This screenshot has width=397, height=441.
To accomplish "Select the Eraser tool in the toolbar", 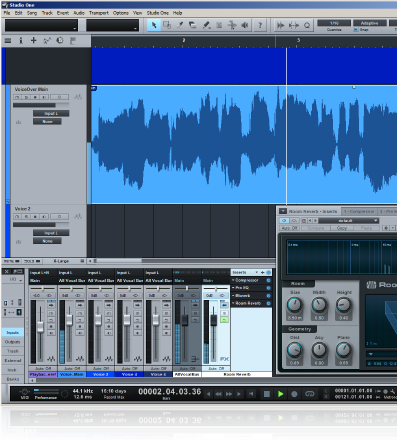I will (x=193, y=25).
